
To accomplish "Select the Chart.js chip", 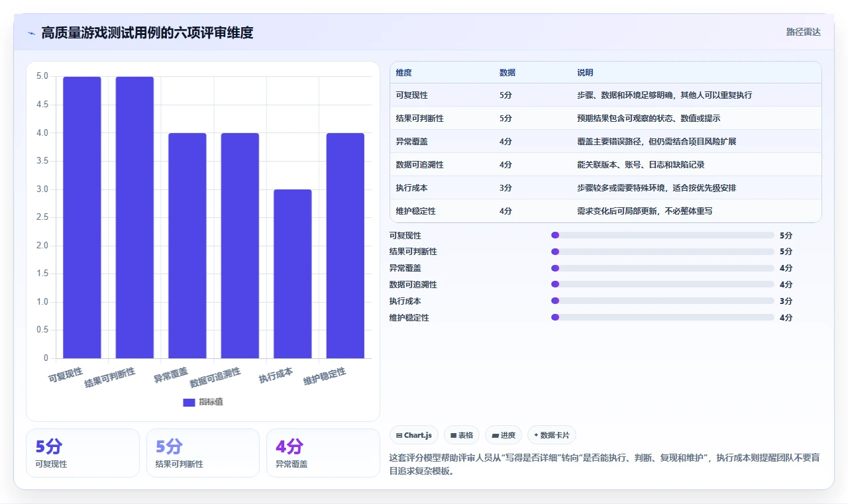I will 414,435.
